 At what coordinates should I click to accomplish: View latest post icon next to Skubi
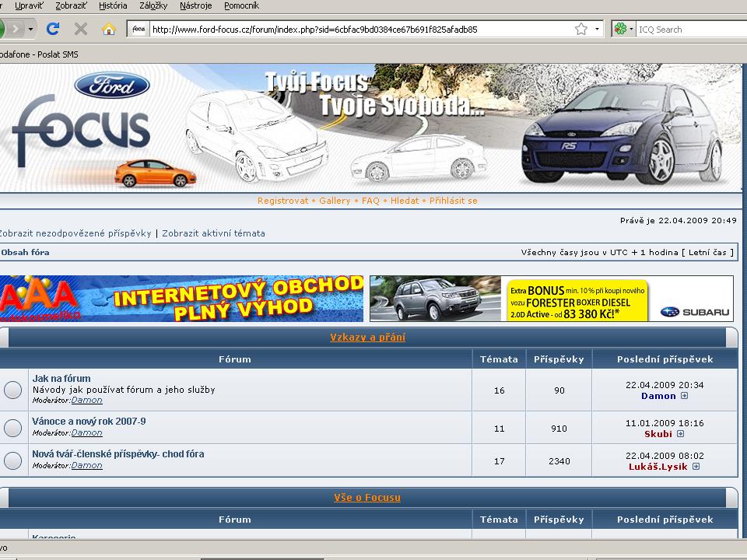coord(680,434)
